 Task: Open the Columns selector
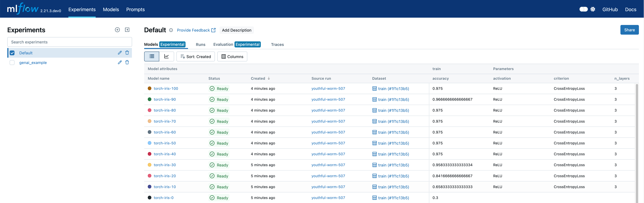232,56
